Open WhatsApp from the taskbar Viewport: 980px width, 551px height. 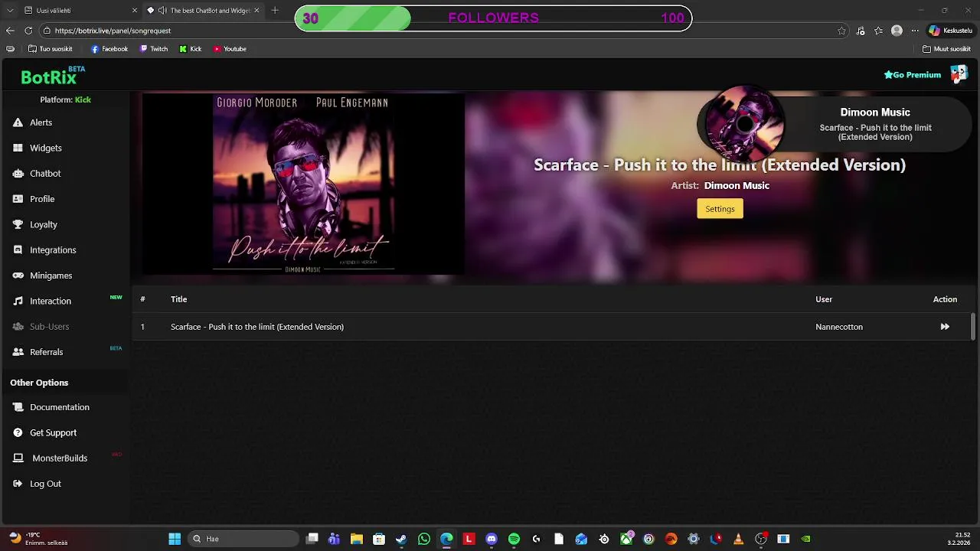(x=424, y=539)
